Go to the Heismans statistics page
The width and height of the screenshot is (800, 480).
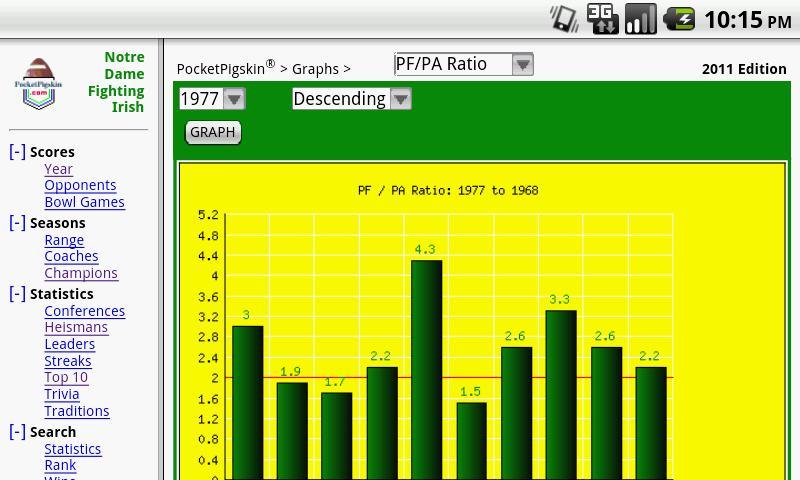coord(76,327)
